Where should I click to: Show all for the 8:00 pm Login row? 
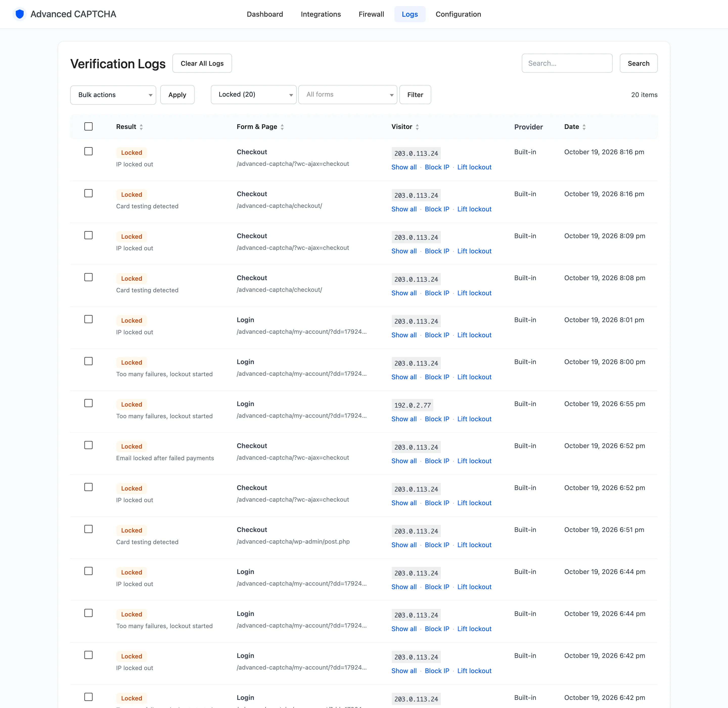(404, 377)
